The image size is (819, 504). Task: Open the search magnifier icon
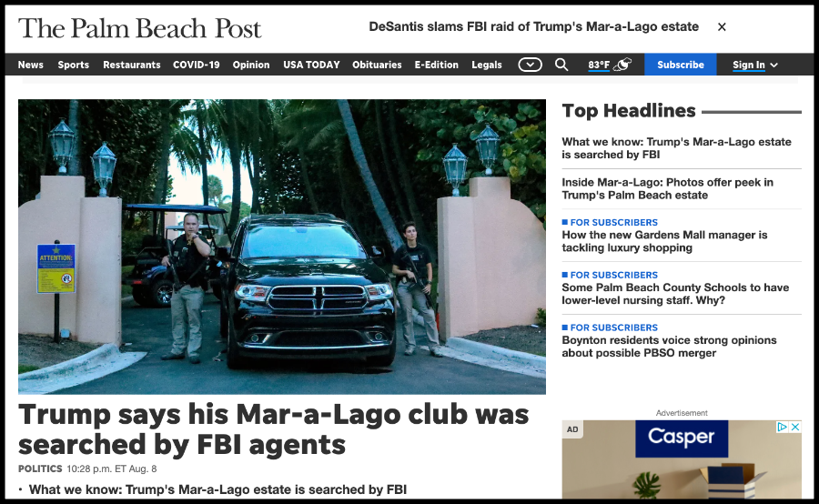pyautogui.click(x=561, y=65)
